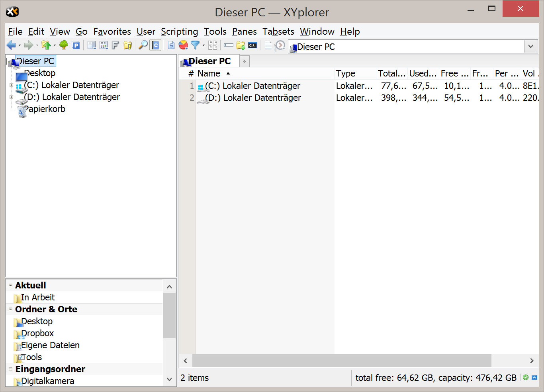Open Dropbox from the catalog
Viewport: 544px width, 392px height.
pos(37,333)
